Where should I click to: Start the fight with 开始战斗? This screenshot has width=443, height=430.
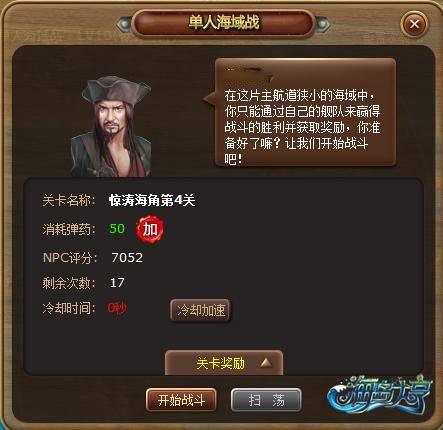click(x=181, y=400)
